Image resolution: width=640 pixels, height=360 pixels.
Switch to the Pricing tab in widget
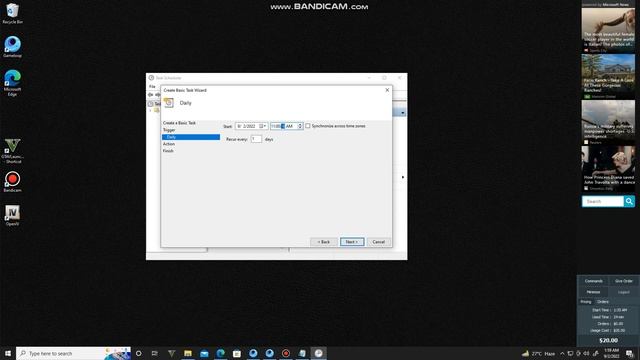click(x=586, y=302)
